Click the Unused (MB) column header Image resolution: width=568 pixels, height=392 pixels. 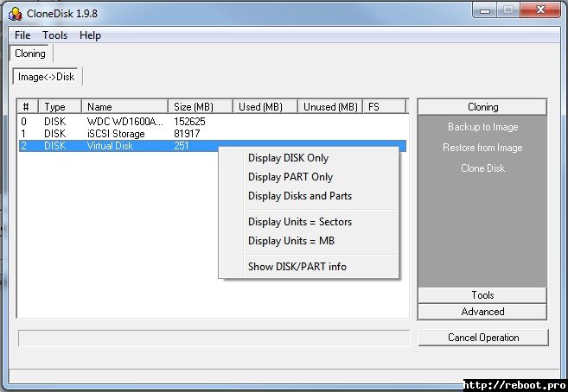tap(330, 107)
